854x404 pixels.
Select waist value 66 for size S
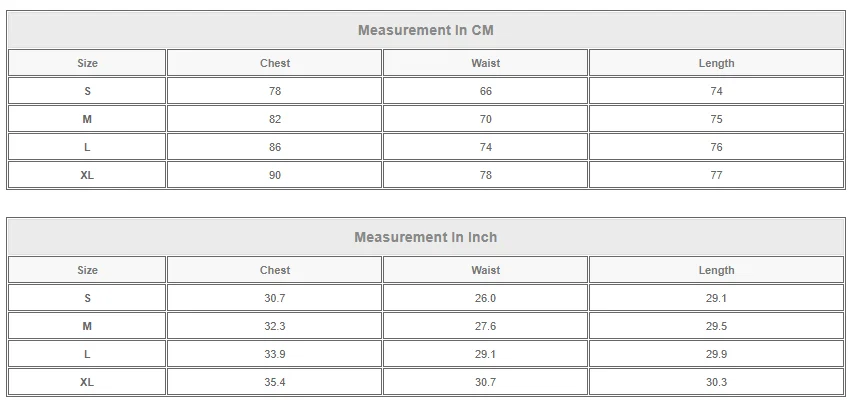tap(486, 91)
